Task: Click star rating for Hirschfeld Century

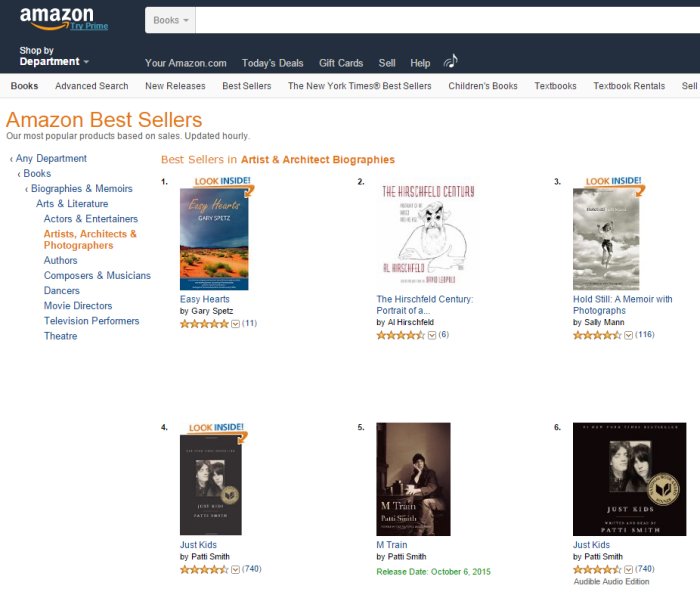Action: click(401, 335)
